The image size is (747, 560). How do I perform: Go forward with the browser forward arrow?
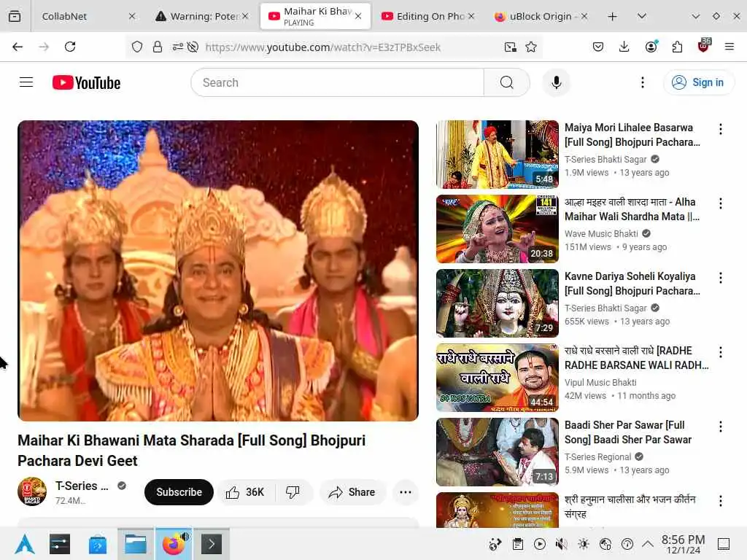pyautogui.click(x=44, y=47)
